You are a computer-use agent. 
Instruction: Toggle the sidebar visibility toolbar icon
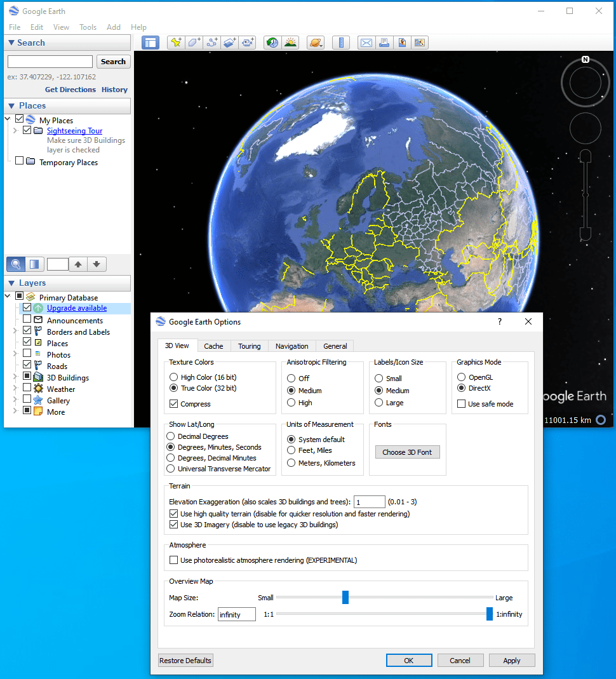point(151,43)
